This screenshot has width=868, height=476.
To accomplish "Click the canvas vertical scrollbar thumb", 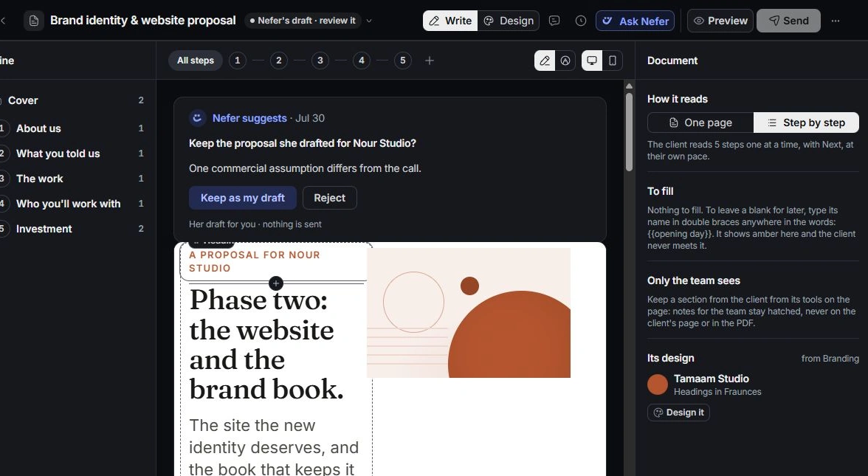I will click(x=629, y=131).
